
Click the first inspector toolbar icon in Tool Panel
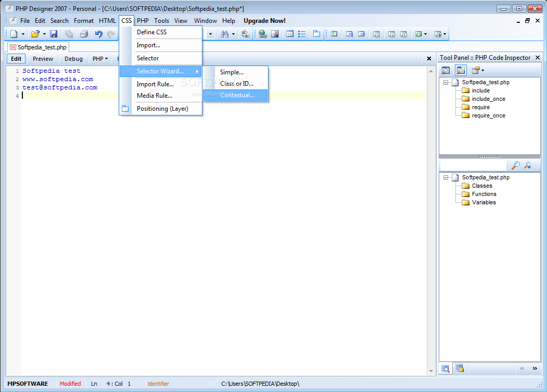[x=446, y=70]
